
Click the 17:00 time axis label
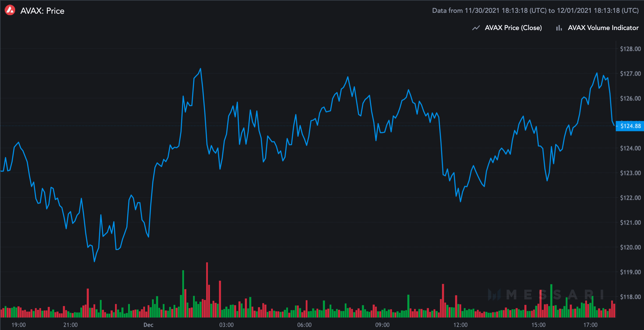pos(590,325)
